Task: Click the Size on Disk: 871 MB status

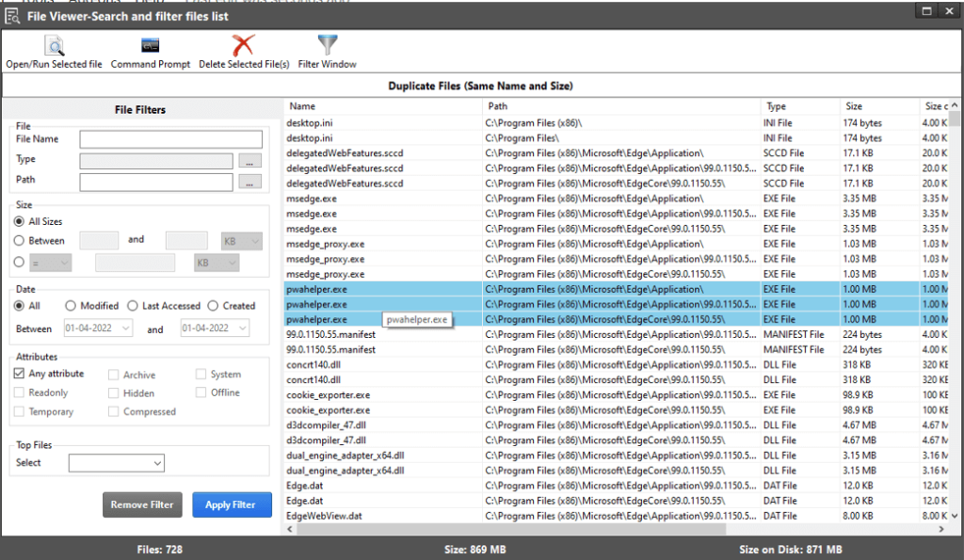Action: [791, 550]
